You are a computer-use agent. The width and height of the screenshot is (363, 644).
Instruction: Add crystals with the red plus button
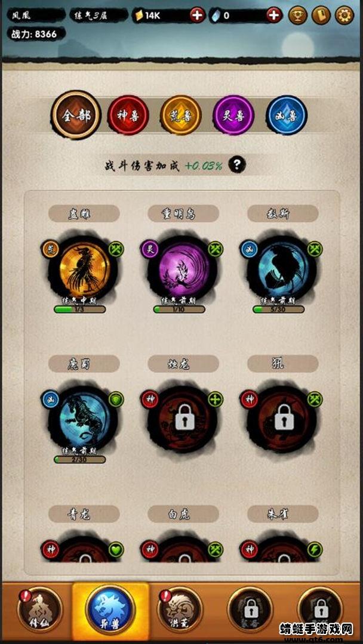[274, 16]
